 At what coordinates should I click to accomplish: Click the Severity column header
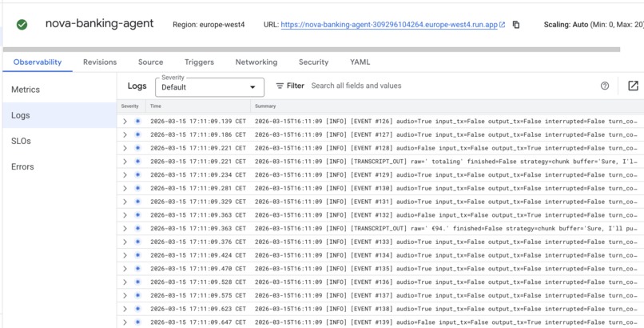coord(129,106)
